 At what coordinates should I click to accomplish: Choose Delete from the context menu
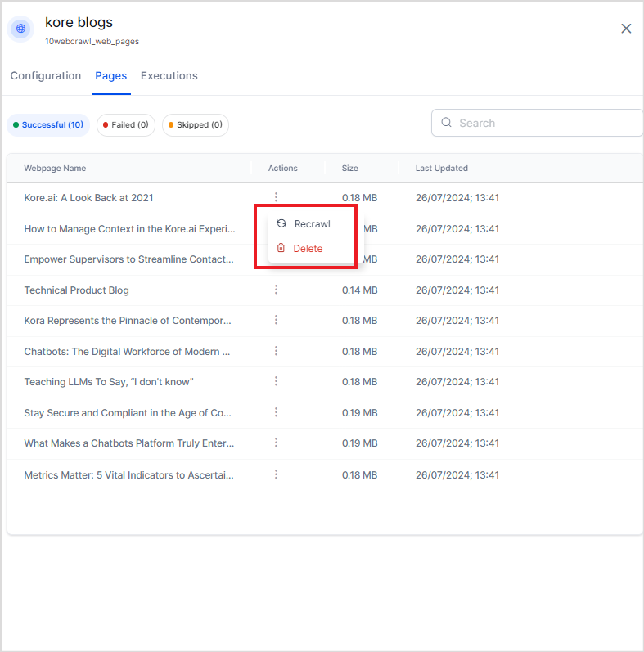(x=308, y=248)
